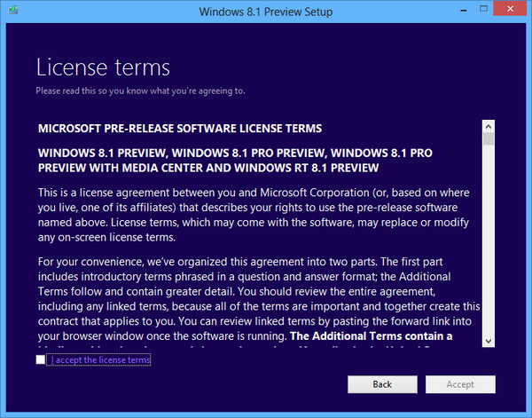Click the "Windows 8.1 Preview Setup" title bar text
This screenshot has width=532, height=418.
point(266,12)
